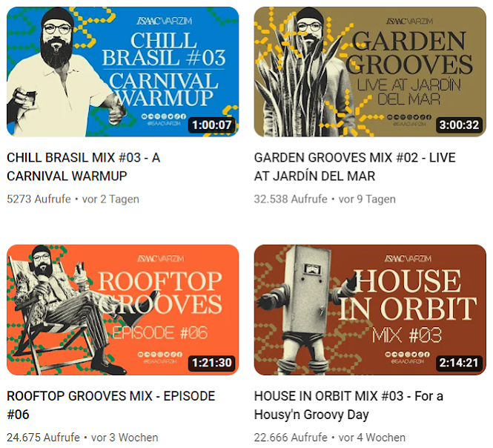The height and width of the screenshot is (448, 493).
Task: Click the 1:00:07 duration badge
Action: [x=212, y=125]
